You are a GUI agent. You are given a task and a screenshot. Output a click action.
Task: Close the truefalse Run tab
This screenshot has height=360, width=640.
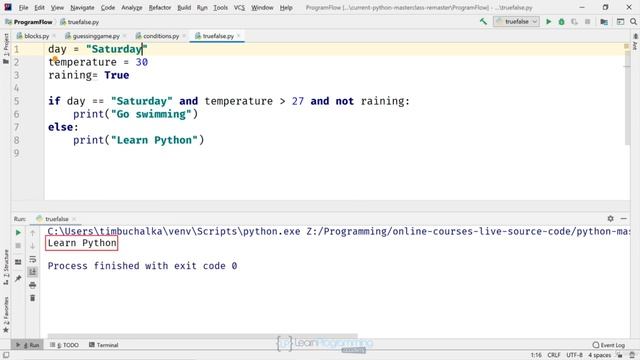(74, 219)
